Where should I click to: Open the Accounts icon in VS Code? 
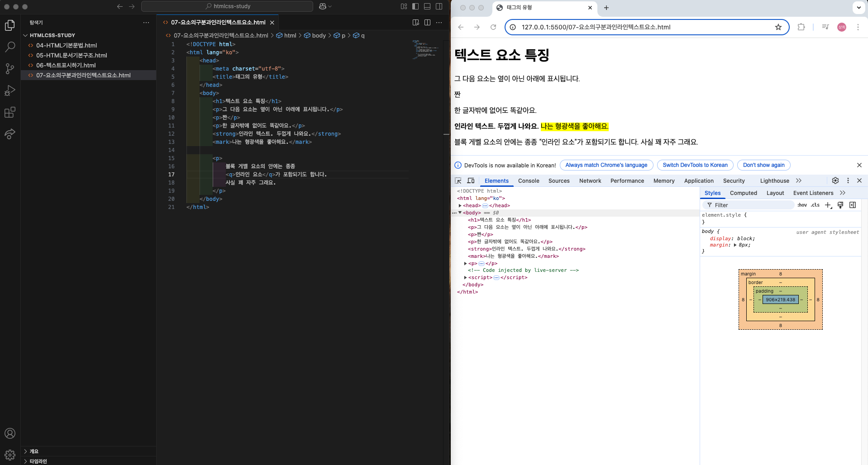pos(10,433)
